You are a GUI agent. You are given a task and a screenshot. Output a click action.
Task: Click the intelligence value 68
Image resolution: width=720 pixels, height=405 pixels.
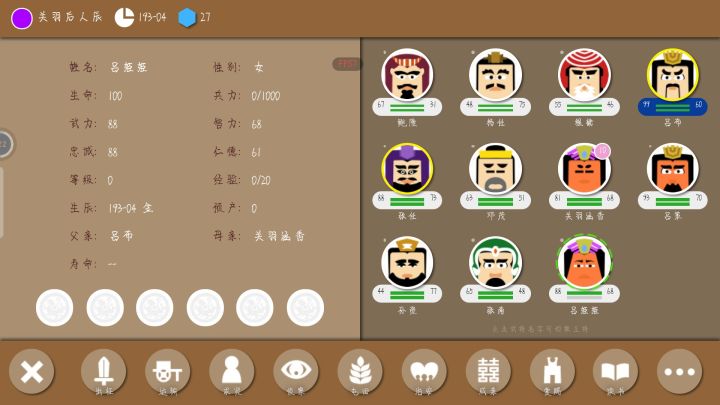256,124
